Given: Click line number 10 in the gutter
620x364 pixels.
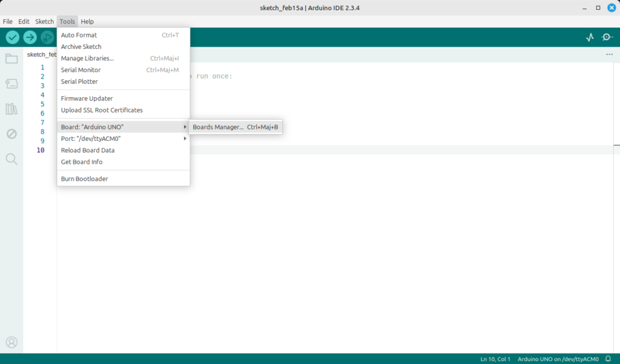Looking at the screenshot, I should (x=41, y=150).
